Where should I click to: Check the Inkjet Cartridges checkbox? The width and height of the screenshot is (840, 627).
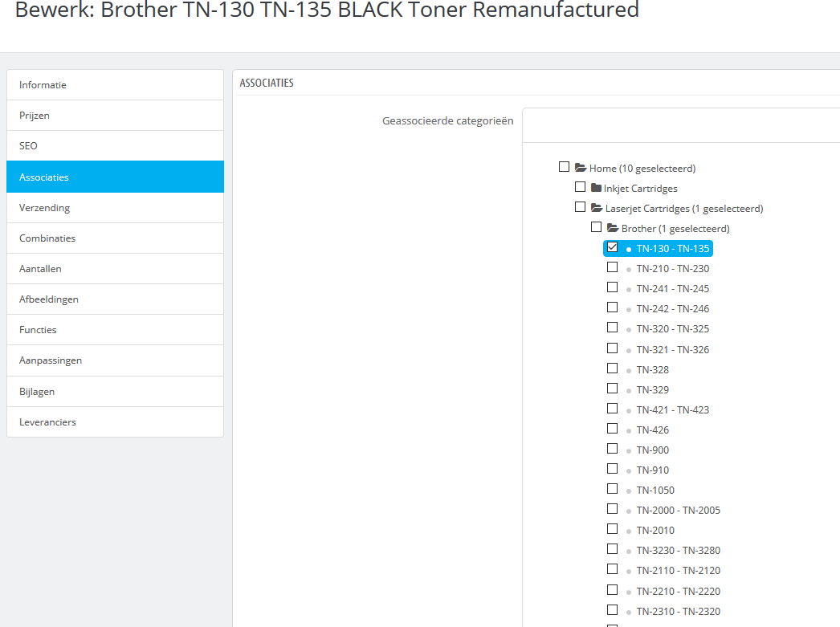tap(580, 187)
